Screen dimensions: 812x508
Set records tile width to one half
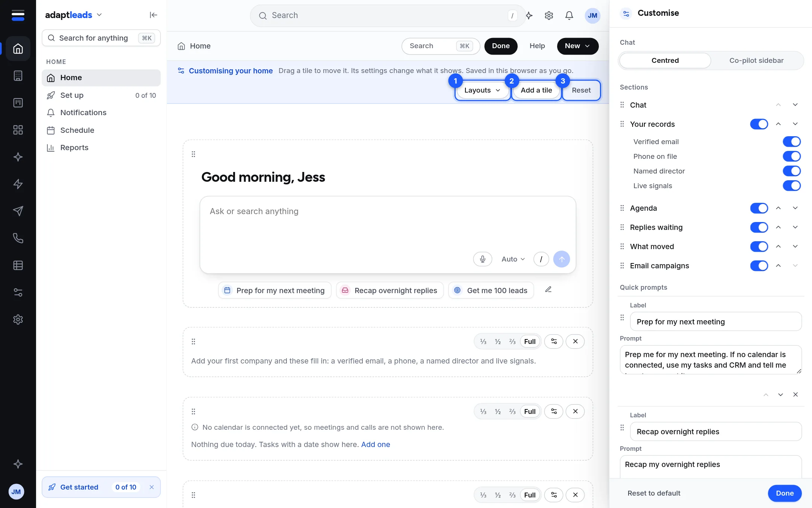click(x=498, y=341)
